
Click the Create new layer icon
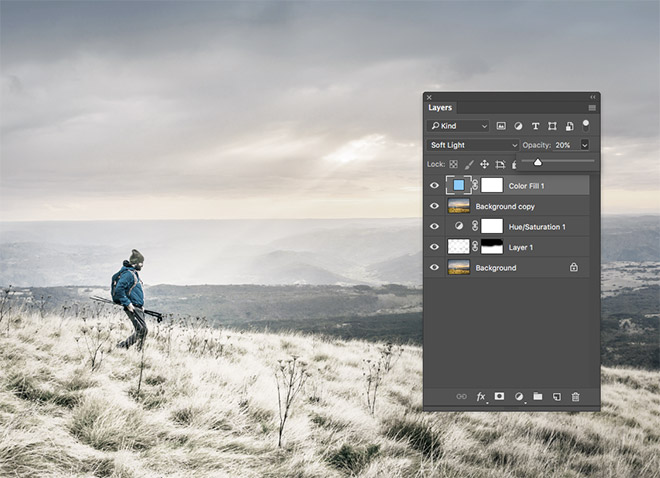coord(557,397)
